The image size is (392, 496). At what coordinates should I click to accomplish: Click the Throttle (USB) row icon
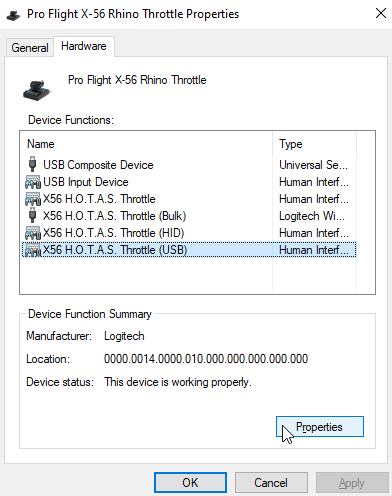pos(33,250)
